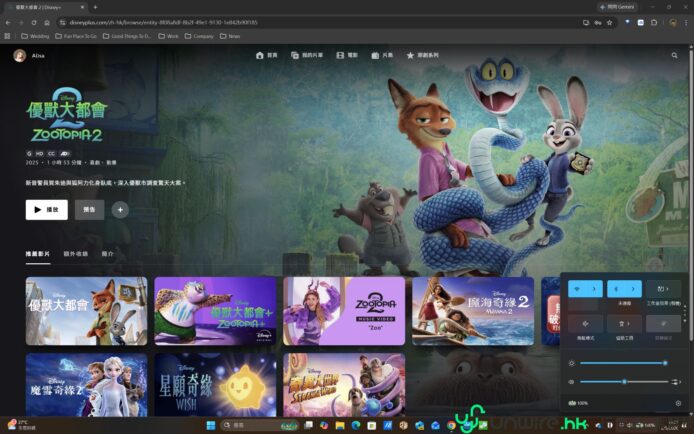Viewport: 694px width, 434px height.
Task: Expand Wi-Fi network list chevron
Action: tap(594, 289)
